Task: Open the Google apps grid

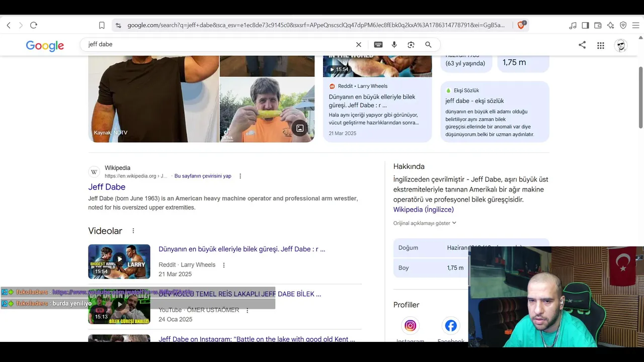Action: [601, 45]
